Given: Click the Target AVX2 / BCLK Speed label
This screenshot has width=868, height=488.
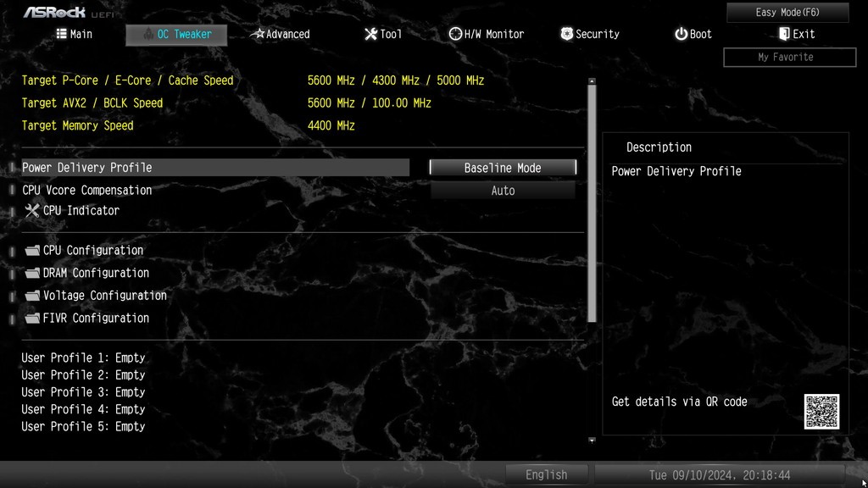Looking at the screenshot, I should pos(92,103).
